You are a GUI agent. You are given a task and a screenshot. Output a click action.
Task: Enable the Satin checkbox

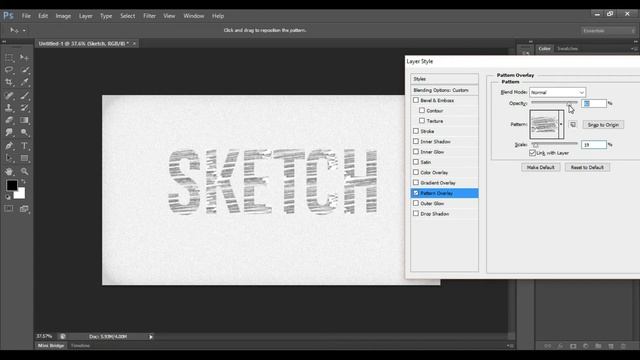point(416,162)
